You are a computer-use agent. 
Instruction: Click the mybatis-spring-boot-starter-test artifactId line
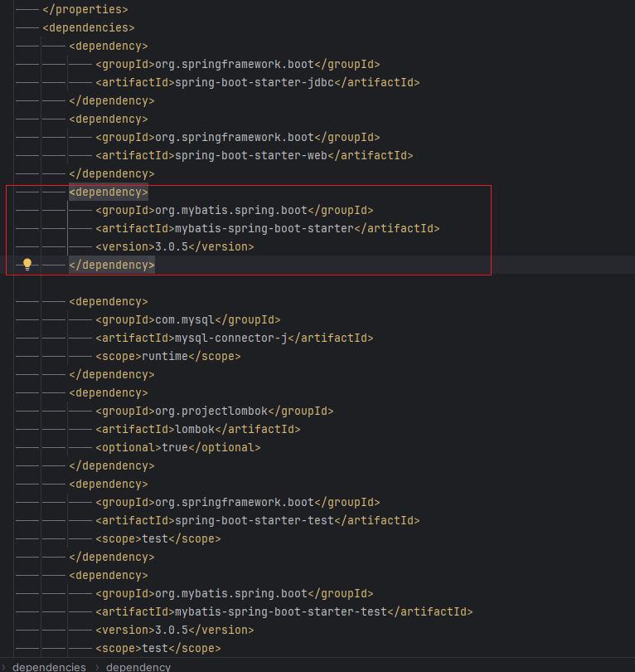284,612
